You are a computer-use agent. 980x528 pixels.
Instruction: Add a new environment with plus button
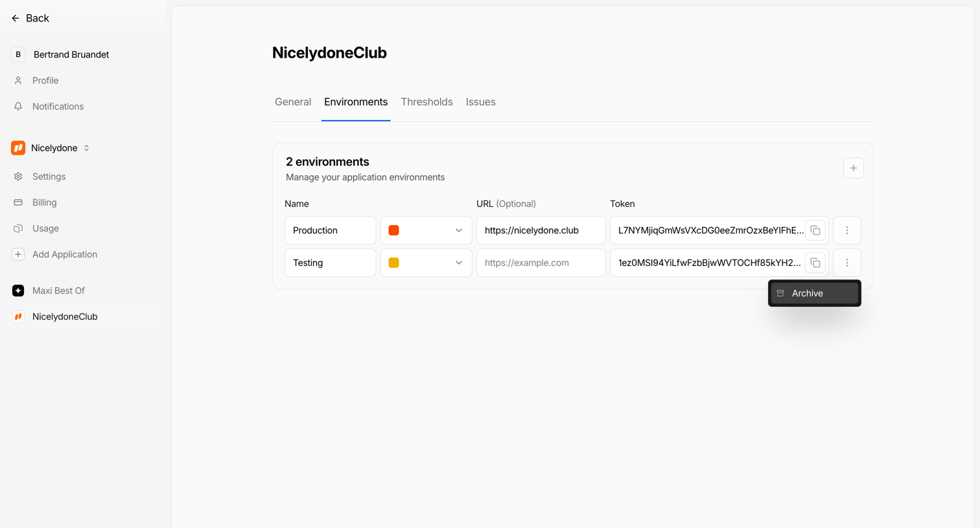853,168
